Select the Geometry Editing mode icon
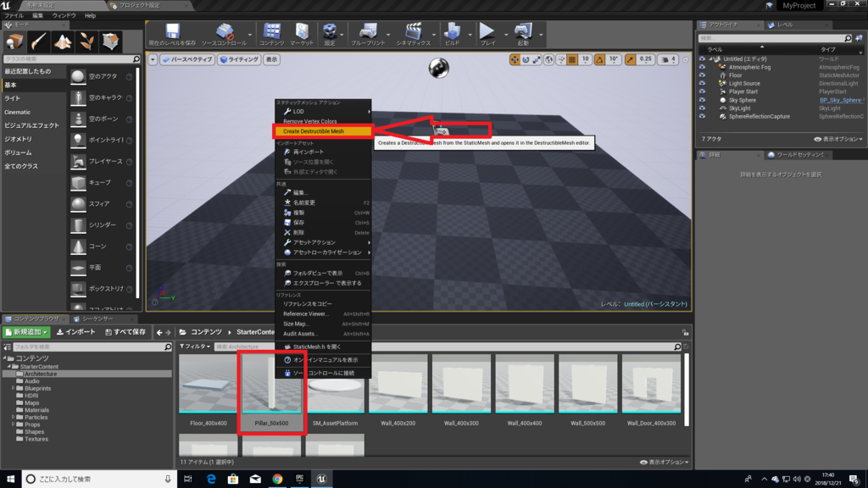The height and width of the screenshot is (488, 868). (x=110, y=42)
